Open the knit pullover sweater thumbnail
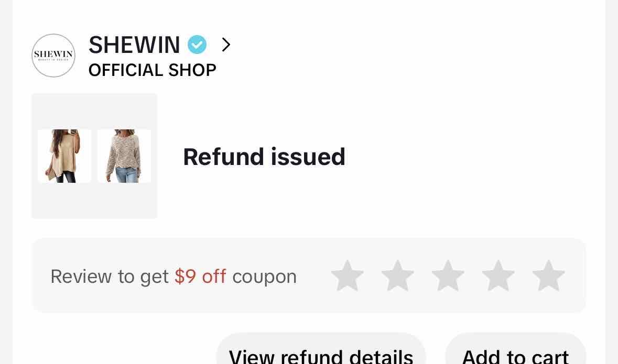Screen dimensions: 618x364 coord(124,156)
